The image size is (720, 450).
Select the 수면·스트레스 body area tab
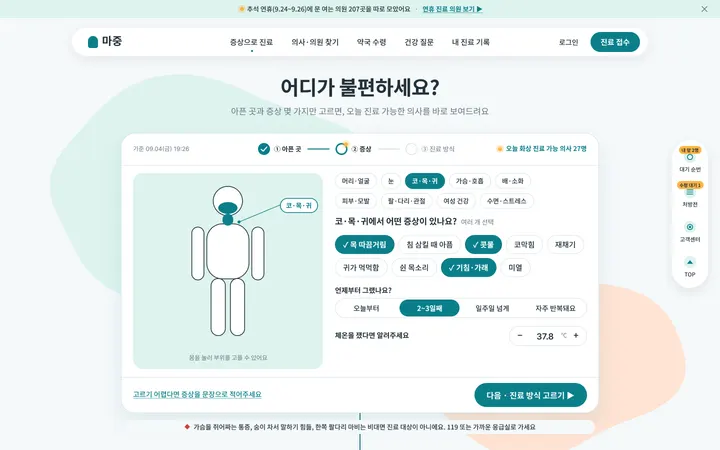pos(506,201)
